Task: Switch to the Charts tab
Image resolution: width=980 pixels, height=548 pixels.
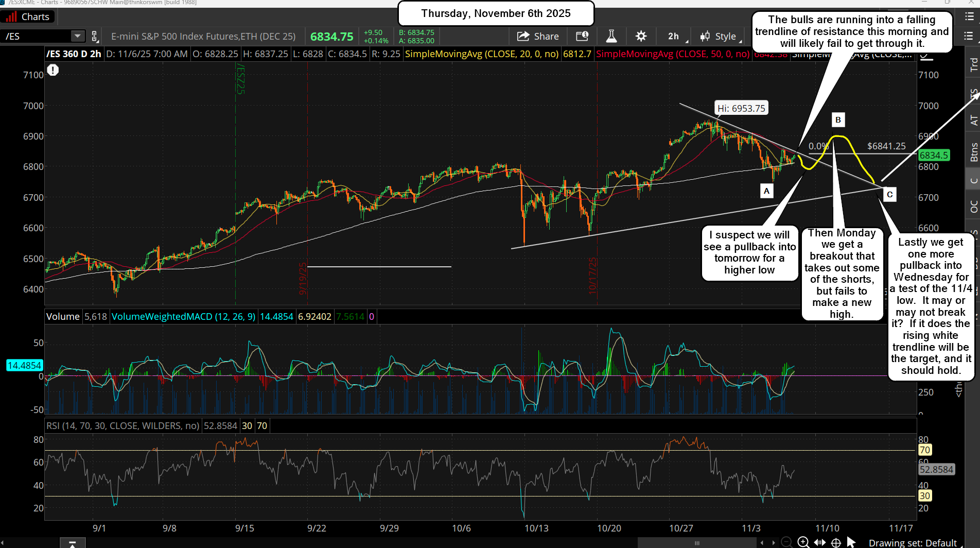Action: tap(28, 16)
